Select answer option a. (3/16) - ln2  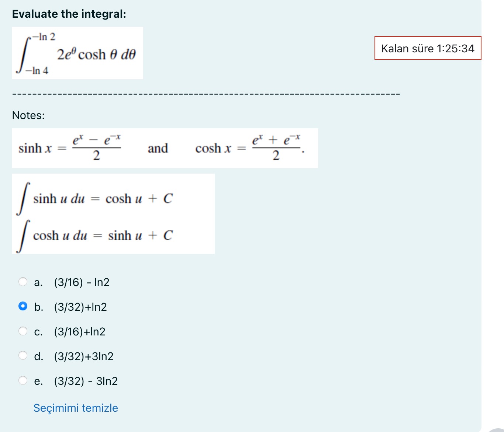23,281
